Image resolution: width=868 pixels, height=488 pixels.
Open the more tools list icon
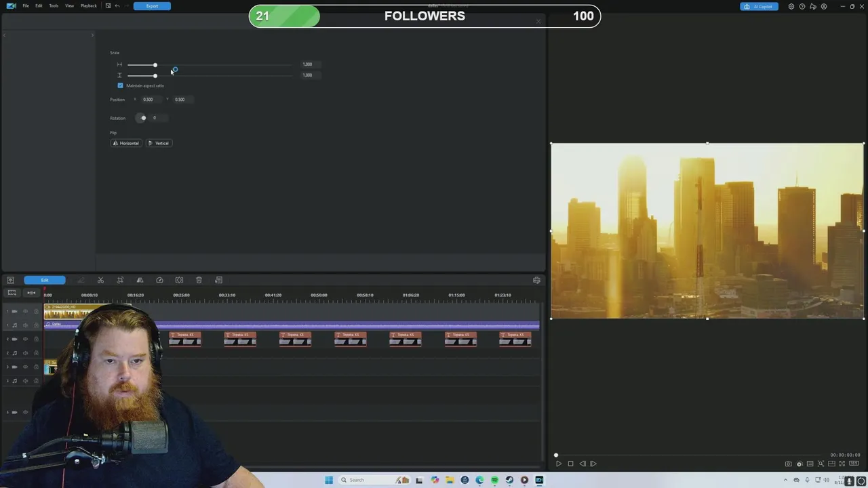[x=218, y=280]
